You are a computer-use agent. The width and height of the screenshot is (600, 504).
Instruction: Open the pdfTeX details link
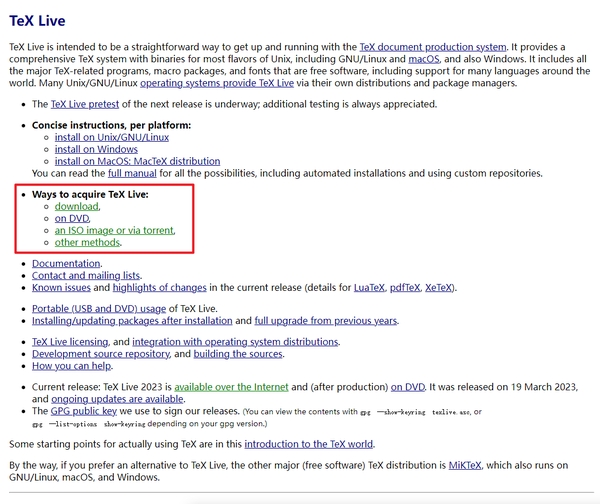(x=405, y=287)
